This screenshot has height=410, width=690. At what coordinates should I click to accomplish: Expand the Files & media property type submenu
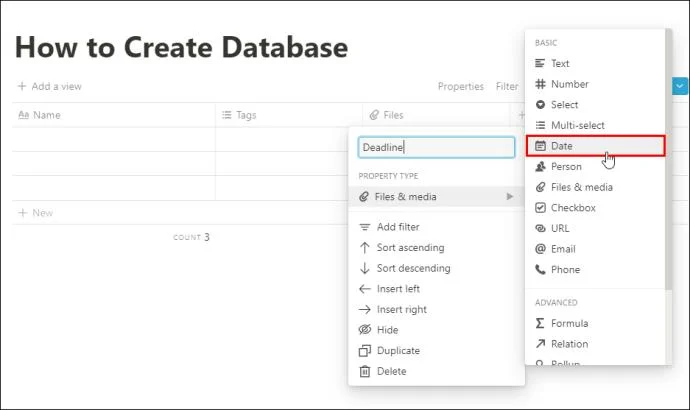pyautogui.click(x=436, y=197)
